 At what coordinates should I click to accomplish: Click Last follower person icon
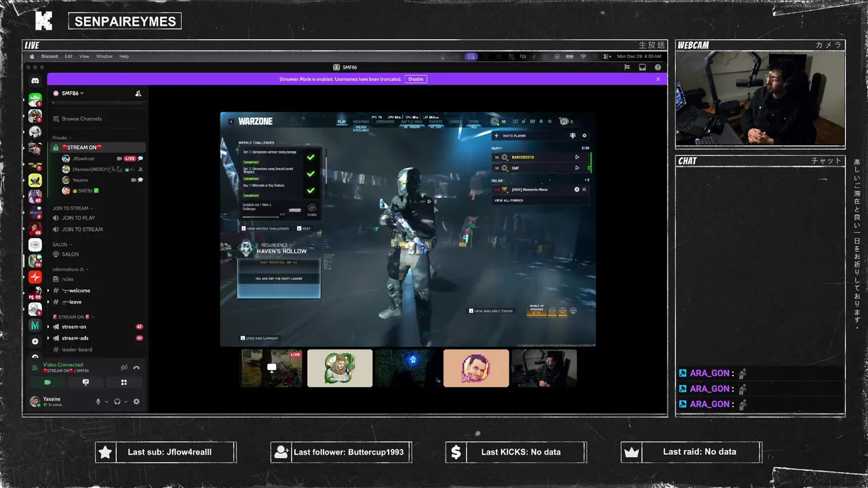pyautogui.click(x=281, y=452)
